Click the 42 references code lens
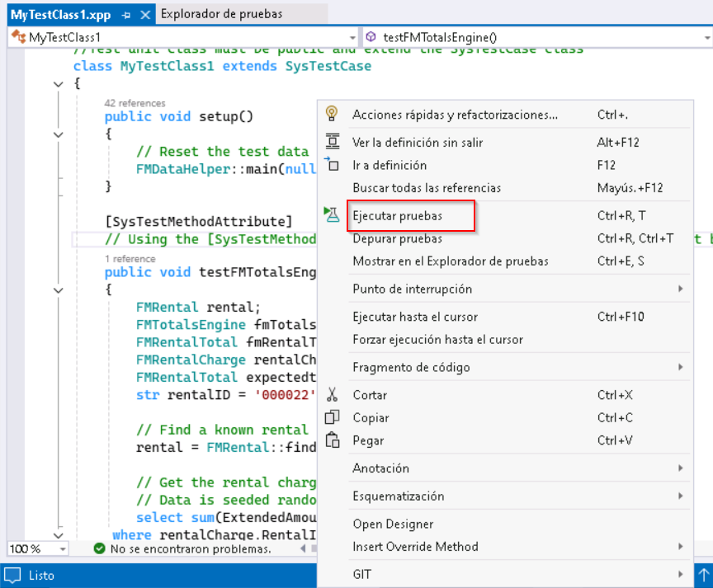Viewport: 713px width, 588px height. tap(135, 103)
